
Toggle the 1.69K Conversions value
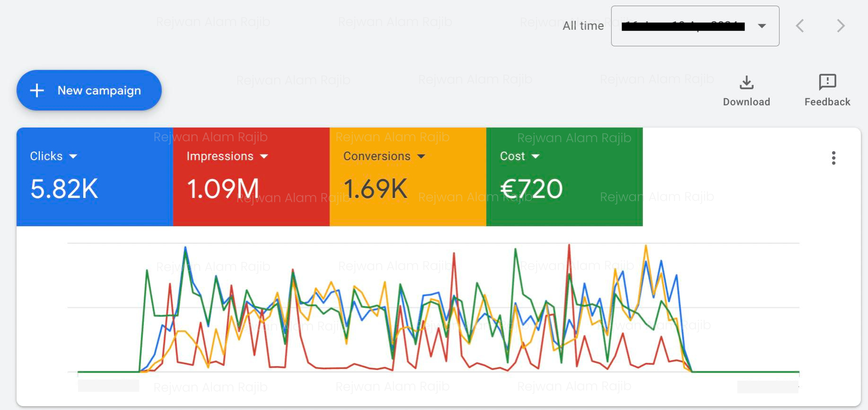pos(375,189)
